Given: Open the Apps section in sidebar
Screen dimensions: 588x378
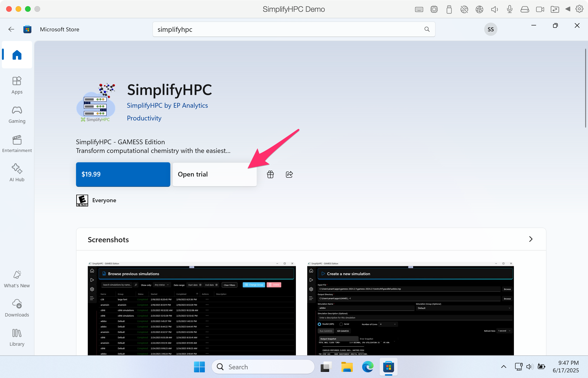Looking at the screenshot, I should click(17, 85).
